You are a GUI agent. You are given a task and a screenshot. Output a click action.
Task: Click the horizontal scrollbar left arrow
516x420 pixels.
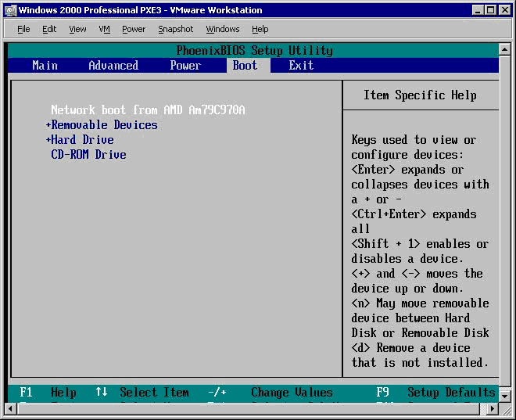(10, 409)
